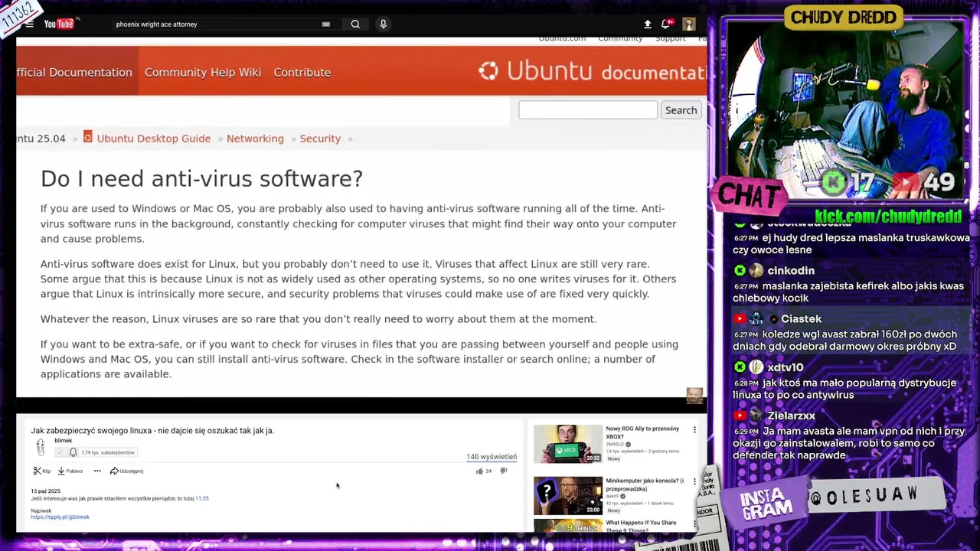This screenshot has height=551, width=980.
Task: Go to Ubuntu 25.04 breadcrumb link
Action: tap(41, 139)
